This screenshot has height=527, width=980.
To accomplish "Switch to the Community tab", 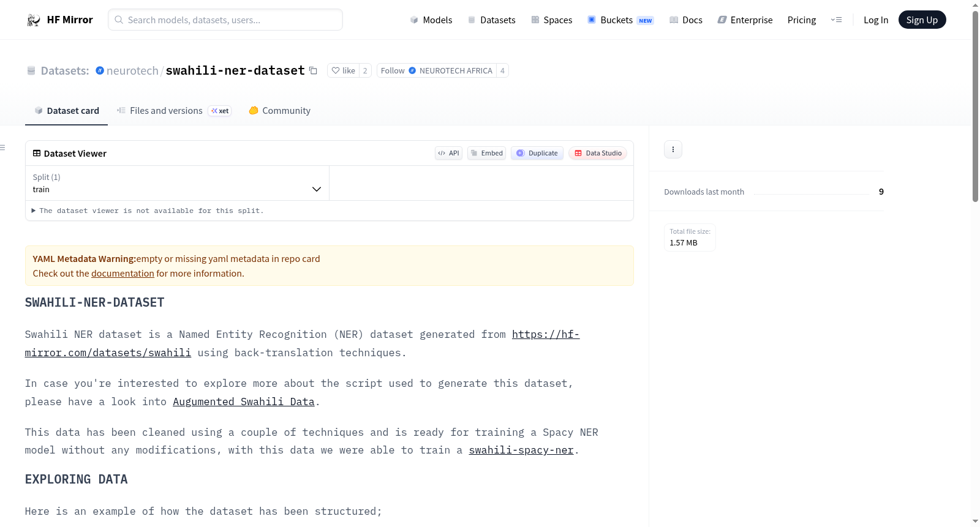I will pos(279,111).
